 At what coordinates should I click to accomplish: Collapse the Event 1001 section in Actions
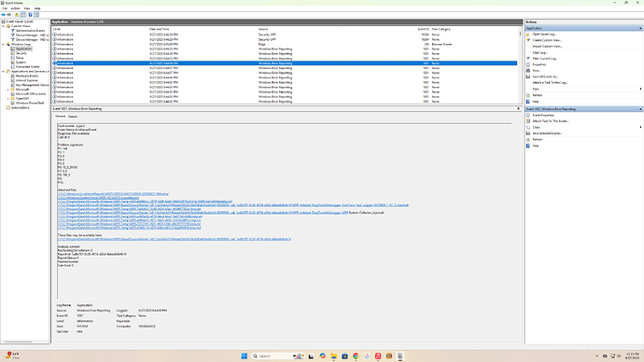coord(640,109)
